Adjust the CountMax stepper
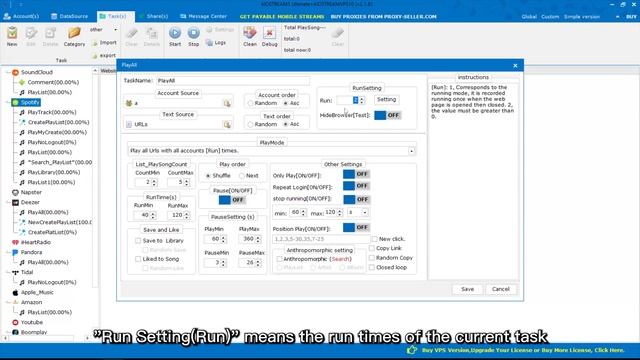This screenshot has height=360, width=640. (x=187, y=182)
